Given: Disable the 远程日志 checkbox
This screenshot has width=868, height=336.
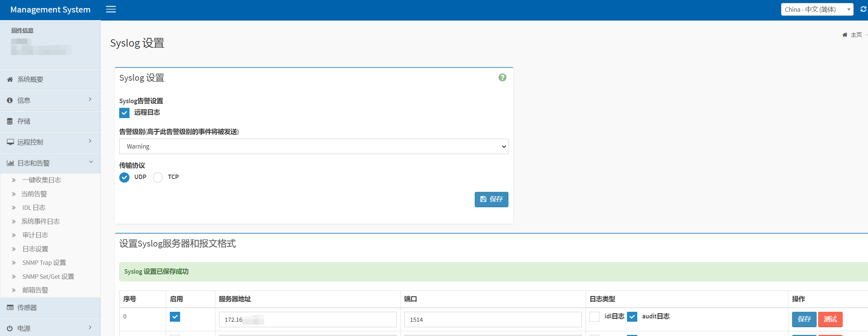Looking at the screenshot, I should tap(124, 113).
